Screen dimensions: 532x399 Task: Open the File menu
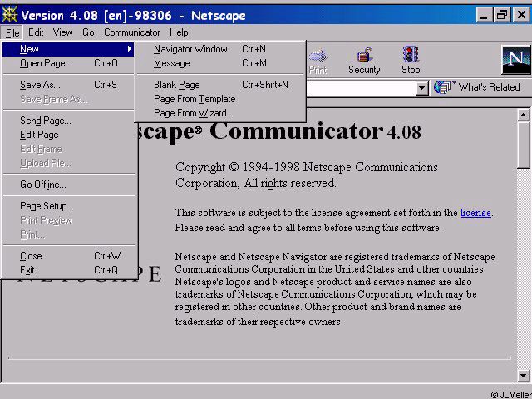[12, 33]
